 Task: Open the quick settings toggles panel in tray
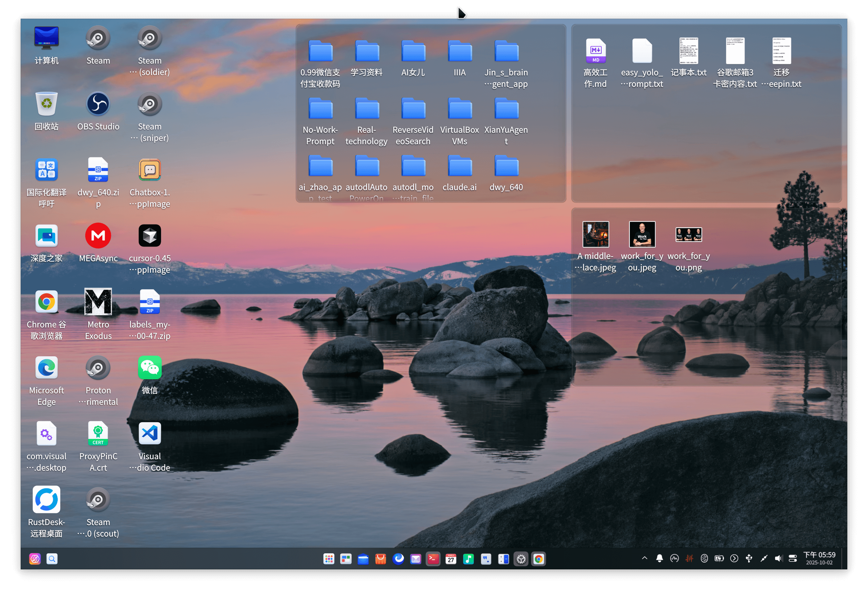793,559
